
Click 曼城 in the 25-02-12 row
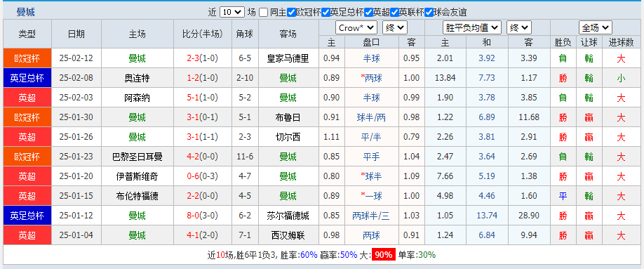coord(137,58)
